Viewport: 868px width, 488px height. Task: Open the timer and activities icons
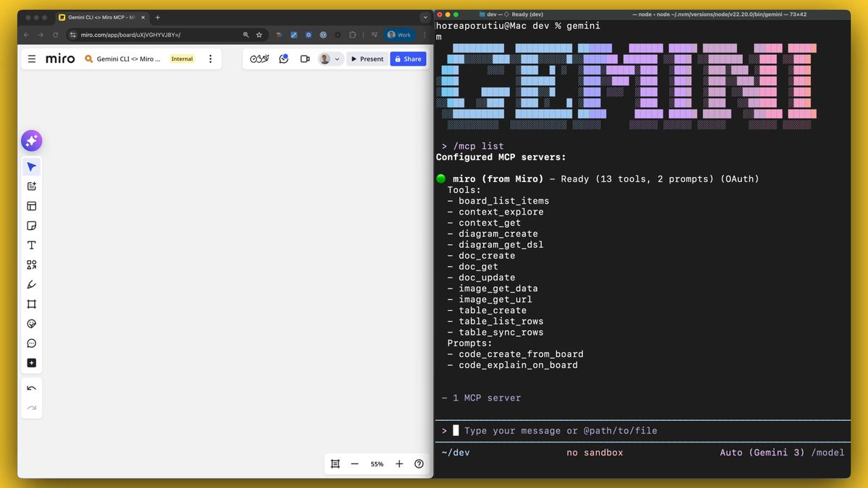(x=260, y=59)
